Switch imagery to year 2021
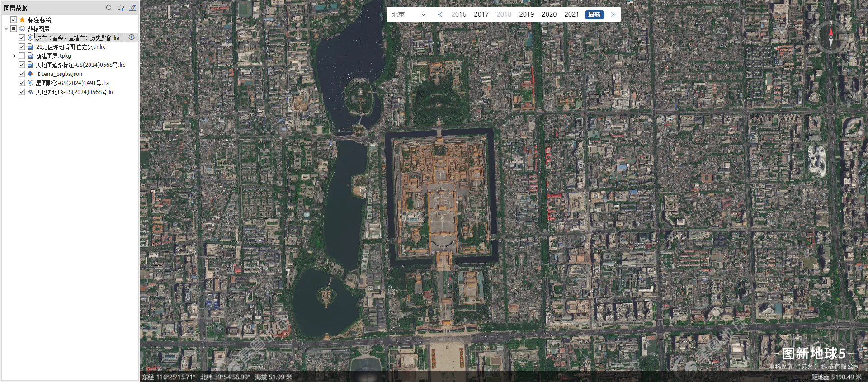Screen dimensions: 868x382 coord(571,14)
